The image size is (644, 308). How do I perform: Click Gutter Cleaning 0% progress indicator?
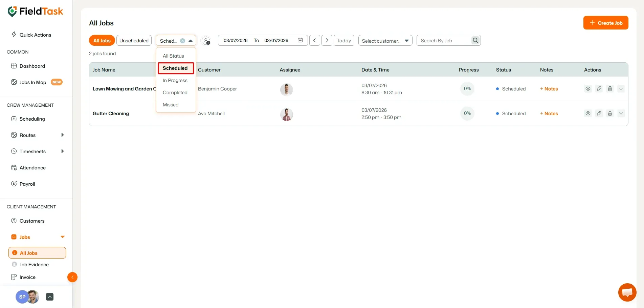[x=467, y=113]
